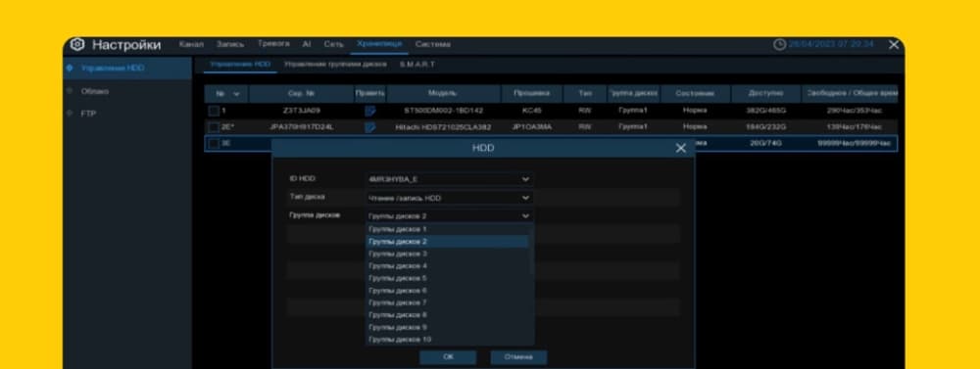Choose Группы дисков 4 from list
Screen dimensions: 980x369
[448, 266]
